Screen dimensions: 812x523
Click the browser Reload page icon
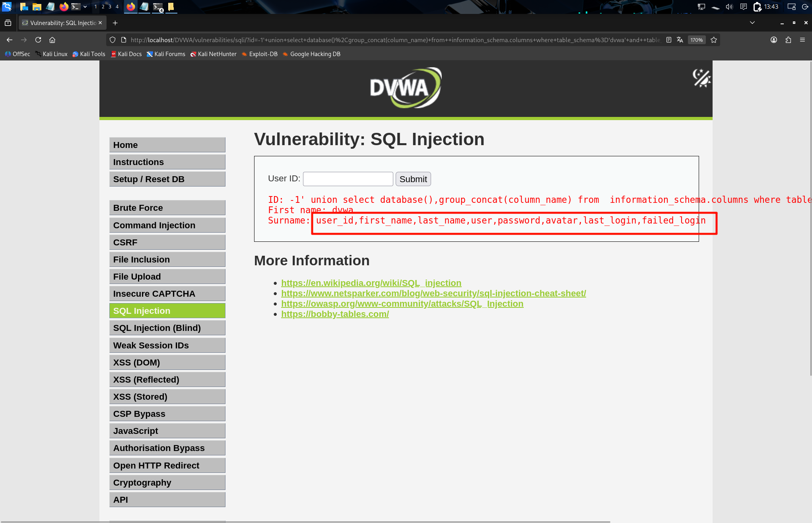click(38, 40)
